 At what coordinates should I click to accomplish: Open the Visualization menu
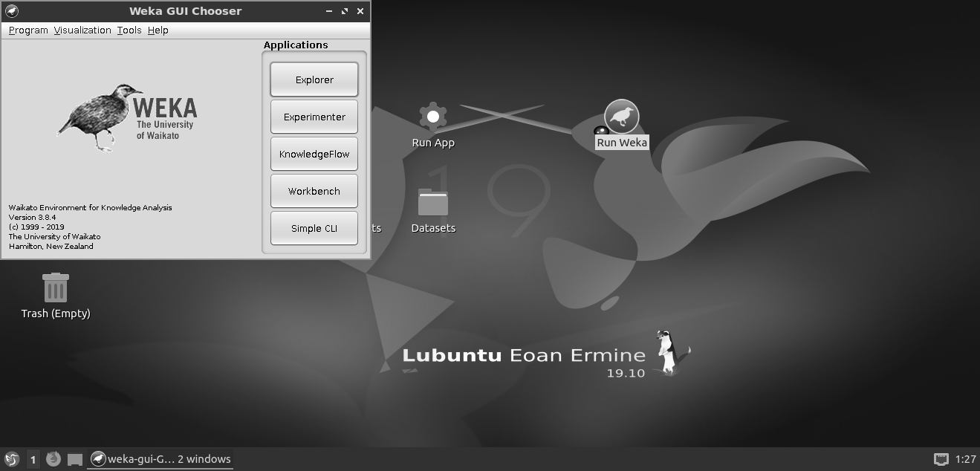82,30
